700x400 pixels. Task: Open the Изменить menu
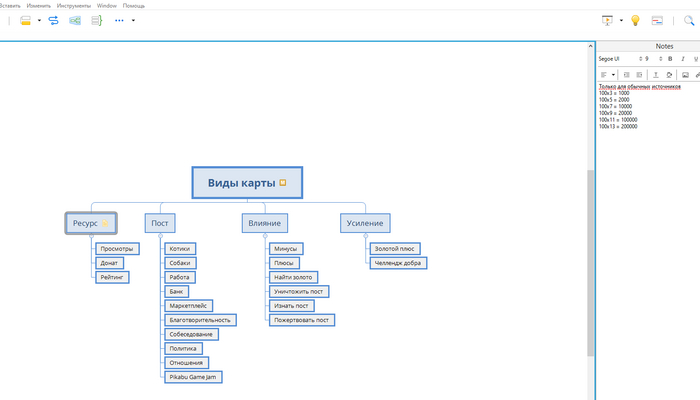[39, 6]
